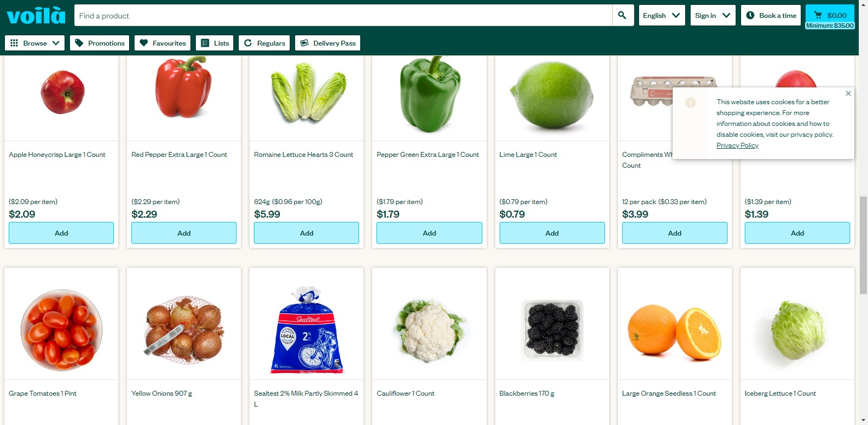Open Delivery Pass with the pass icon
The height and width of the screenshot is (425, 868).
[x=328, y=43]
